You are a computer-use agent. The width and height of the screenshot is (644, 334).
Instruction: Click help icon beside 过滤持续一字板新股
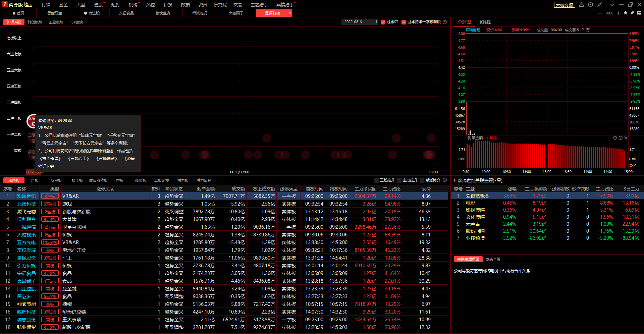point(445,22)
